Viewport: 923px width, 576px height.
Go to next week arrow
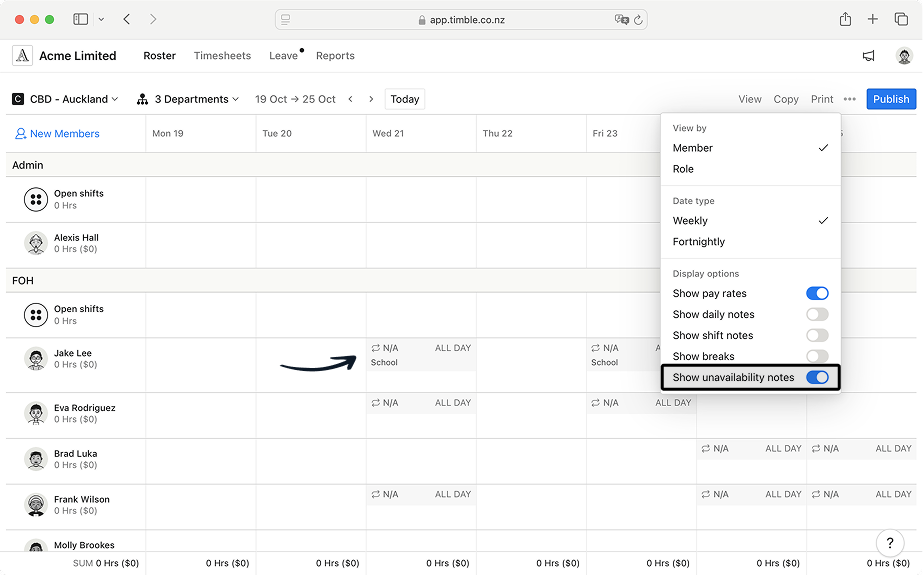coord(371,99)
